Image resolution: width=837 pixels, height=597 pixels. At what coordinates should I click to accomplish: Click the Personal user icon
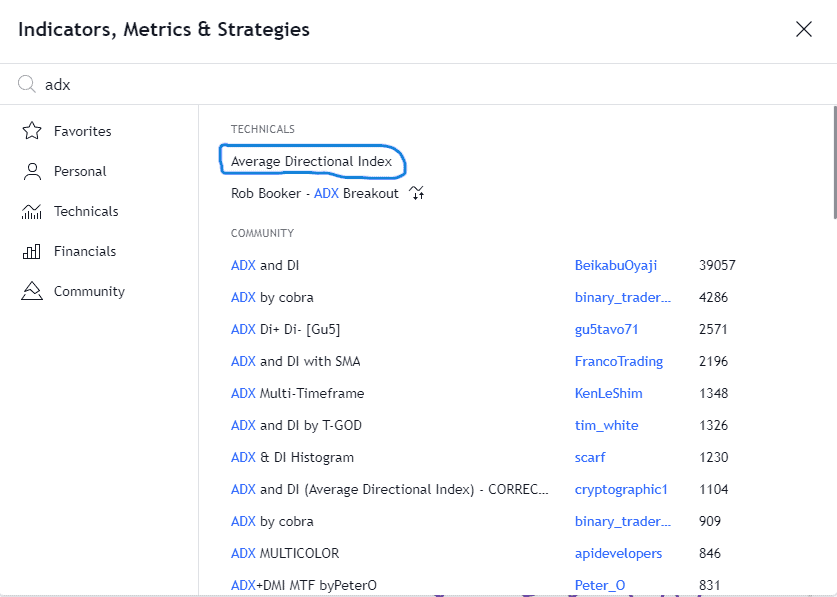[x=32, y=171]
